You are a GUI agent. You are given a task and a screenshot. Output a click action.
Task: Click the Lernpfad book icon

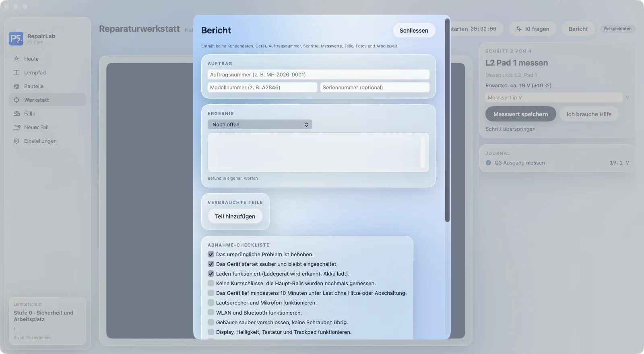point(17,72)
